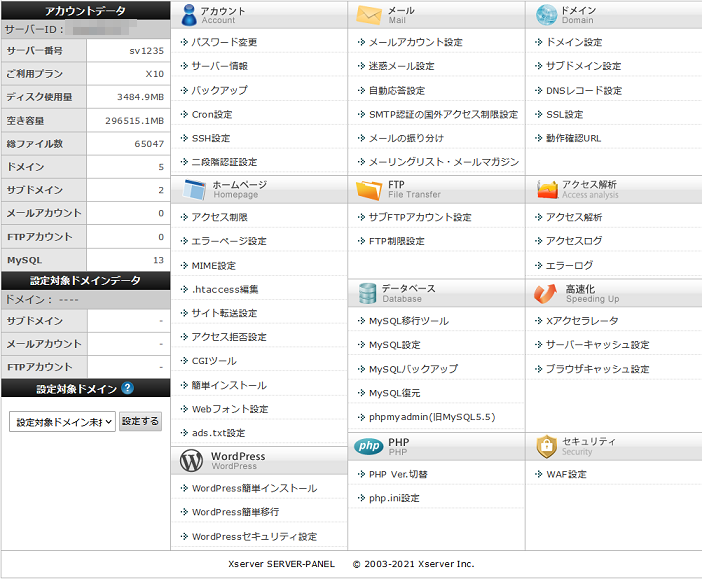Click the Speeding Up arrow icon
This screenshot has width=702, height=579.
pyautogui.click(x=545, y=293)
